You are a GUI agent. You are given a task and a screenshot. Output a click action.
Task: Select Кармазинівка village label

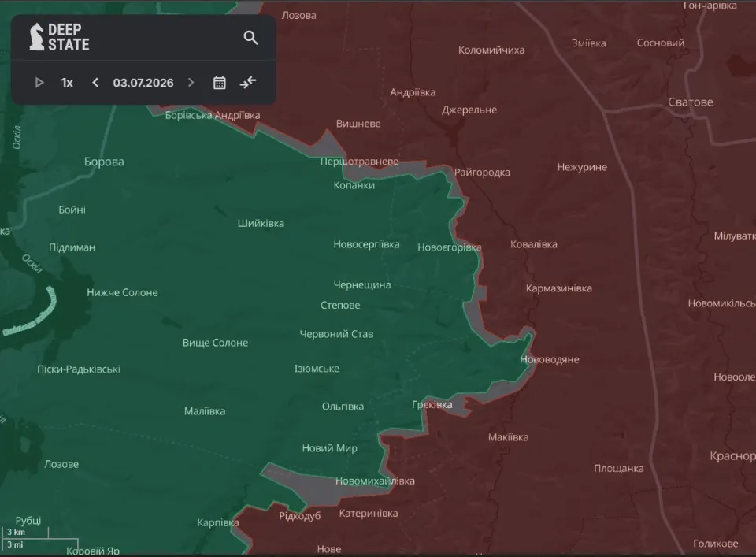coord(559,288)
